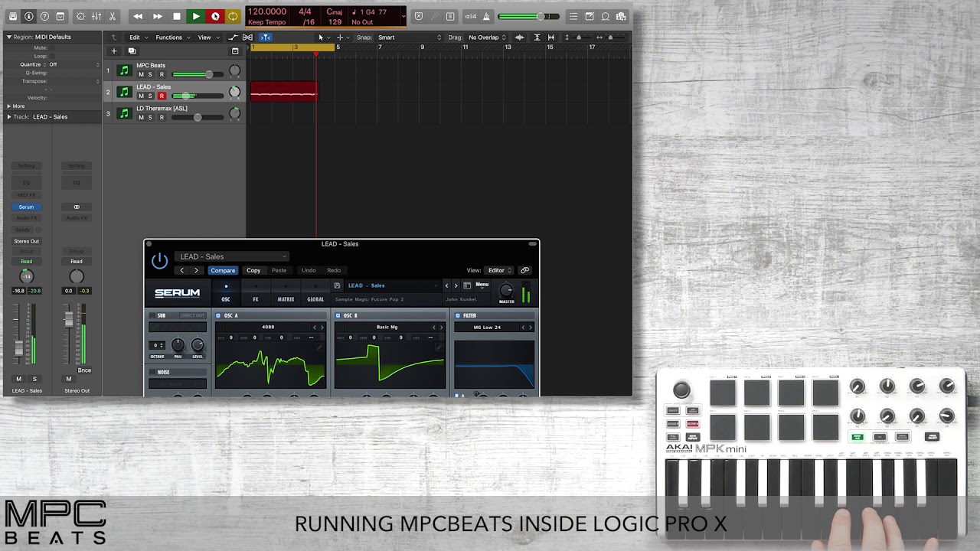
Task: Click the Duplicate Track icon
Action: pos(132,51)
